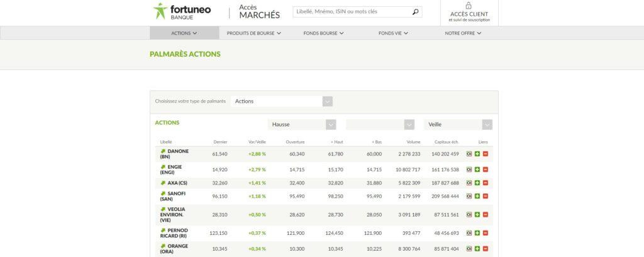644x257 pixels.
Task: Click green plus icon on Danone row
Action: pos(477,154)
